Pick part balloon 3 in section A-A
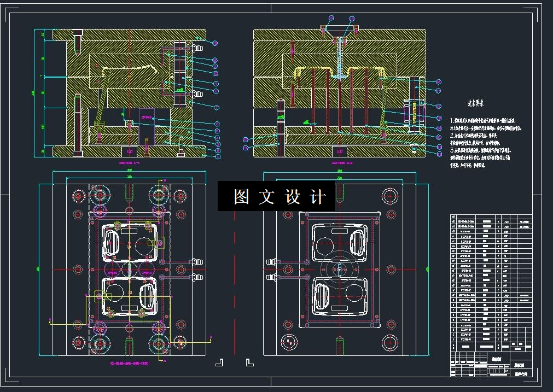 coord(218,144)
